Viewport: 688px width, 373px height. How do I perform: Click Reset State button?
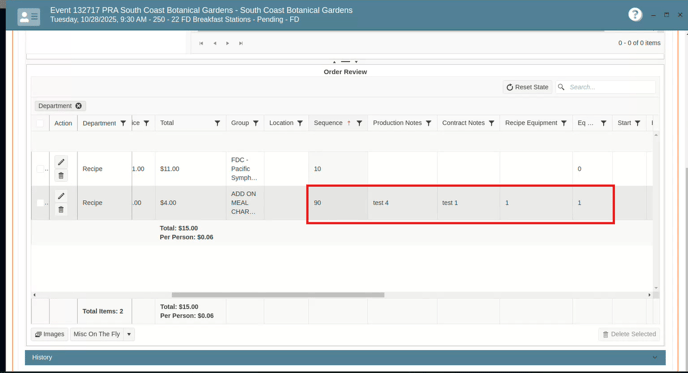tap(527, 87)
